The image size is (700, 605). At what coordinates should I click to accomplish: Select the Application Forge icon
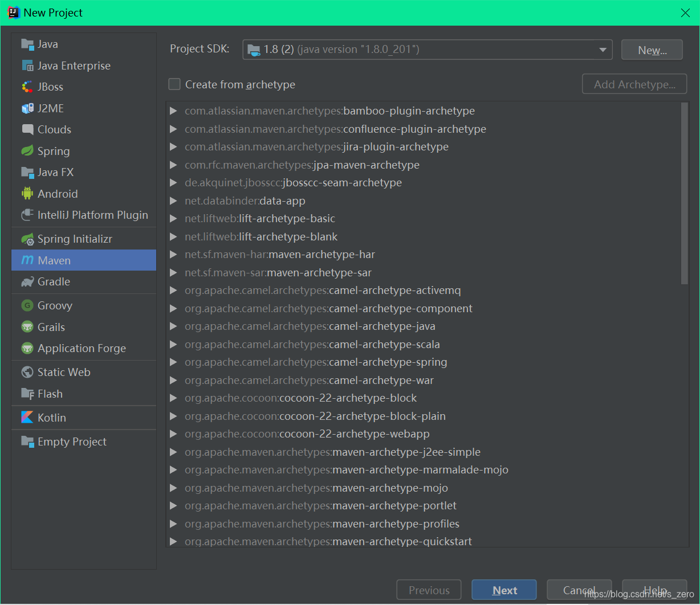tap(27, 348)
